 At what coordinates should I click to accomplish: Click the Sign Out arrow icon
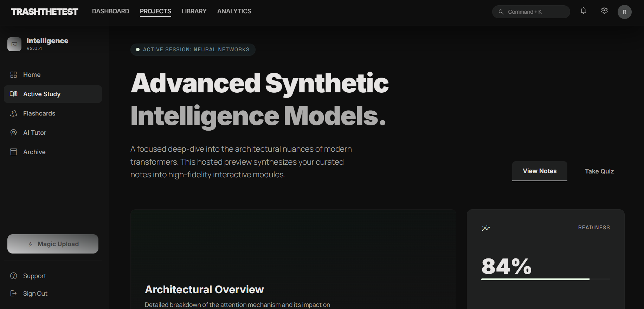(14, 294)
